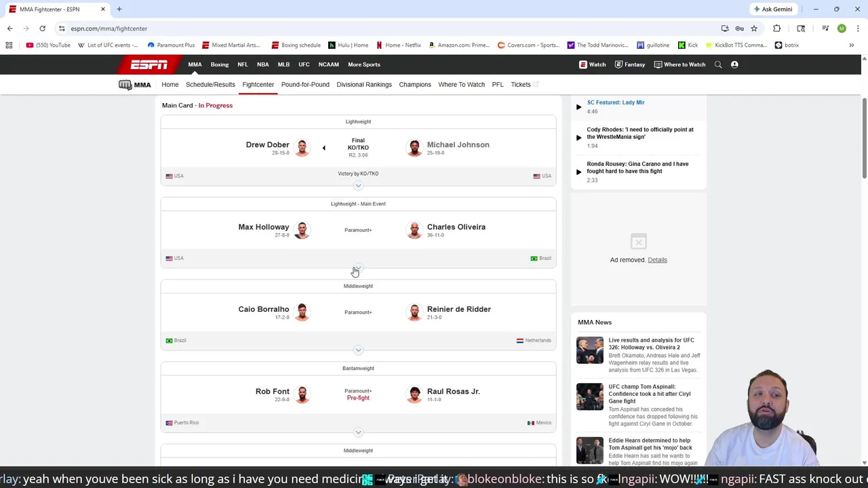The image size is (868, 488).
Task: Click Where to Watch in ESPN header
Action: [x=679, y=64]
